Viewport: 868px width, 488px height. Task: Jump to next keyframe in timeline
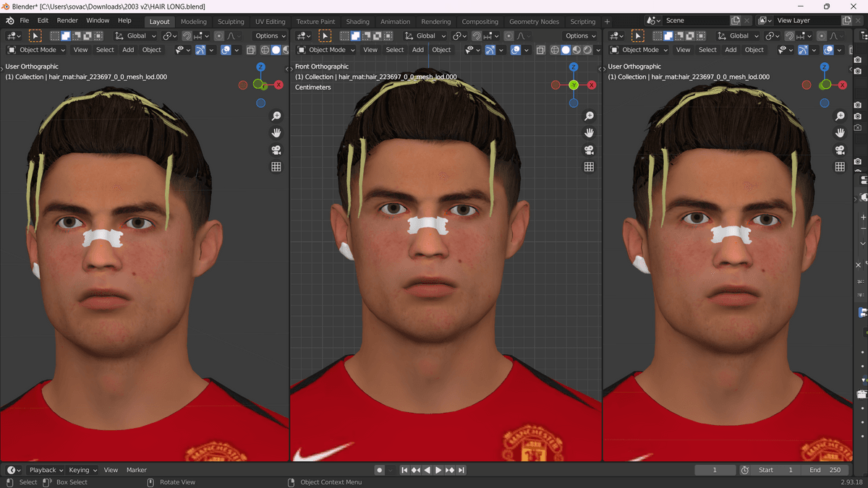(x=450, y=470)
